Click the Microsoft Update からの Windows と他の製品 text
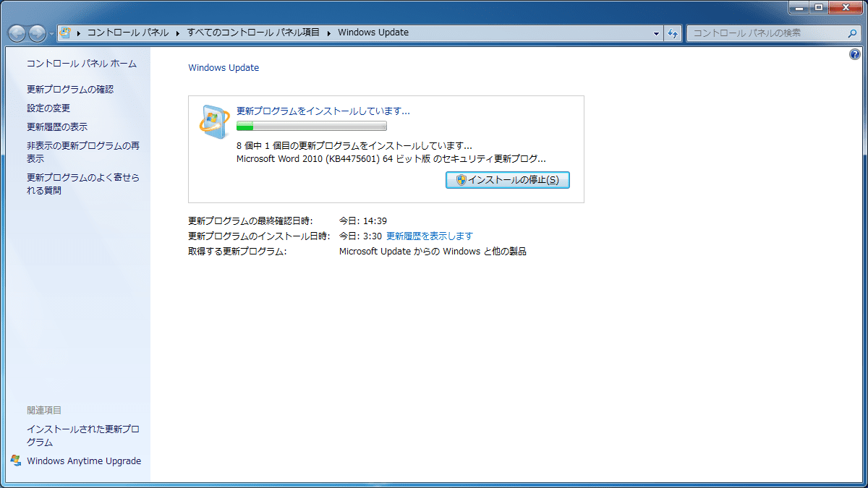868x488 pixels. (433, 252)
